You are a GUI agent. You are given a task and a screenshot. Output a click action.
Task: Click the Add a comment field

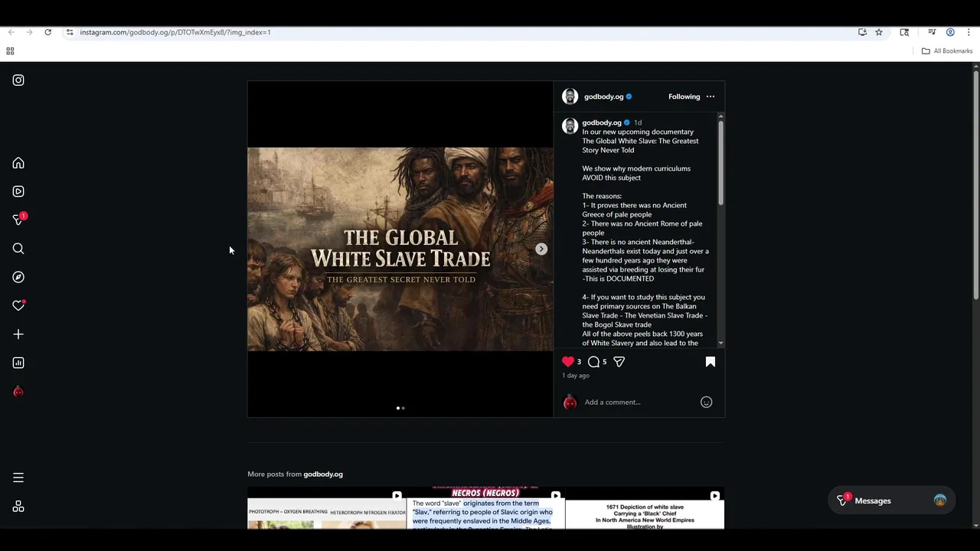coord(639,402)
